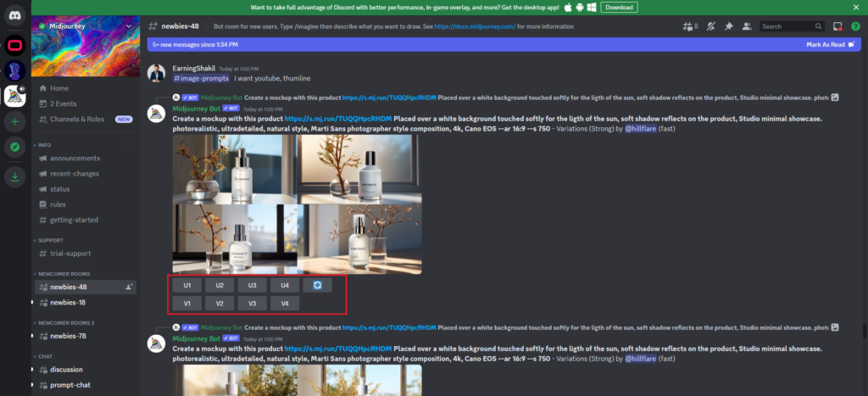Viewport: 868px width, 396px height.
Task: Select the Midjourney sailboat server icon
Action: (x=15, y=97)
